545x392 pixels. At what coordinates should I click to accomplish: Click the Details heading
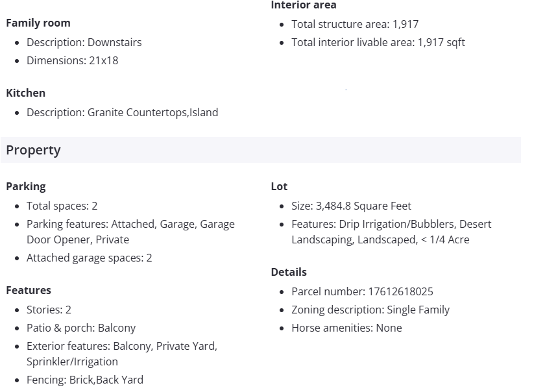[x=289, y=272]
